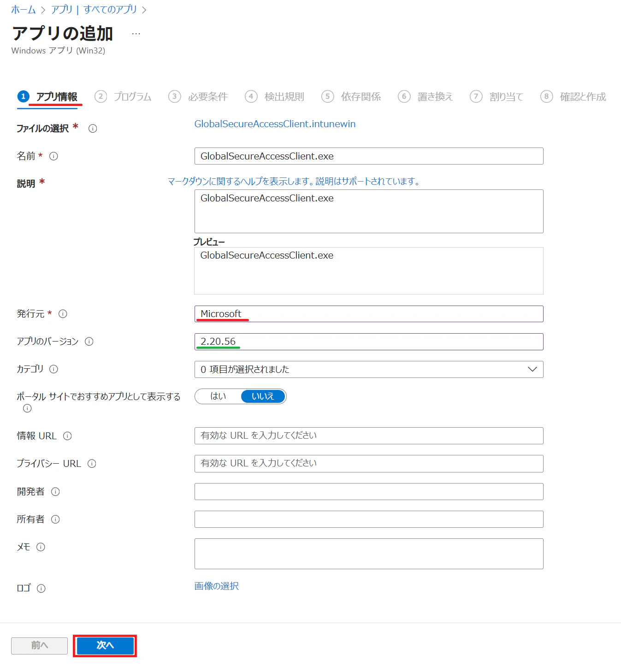Click info icon beside 所有者 label
Image resolution: width=621 pixels, height=672 pixels.
(55, 519)
